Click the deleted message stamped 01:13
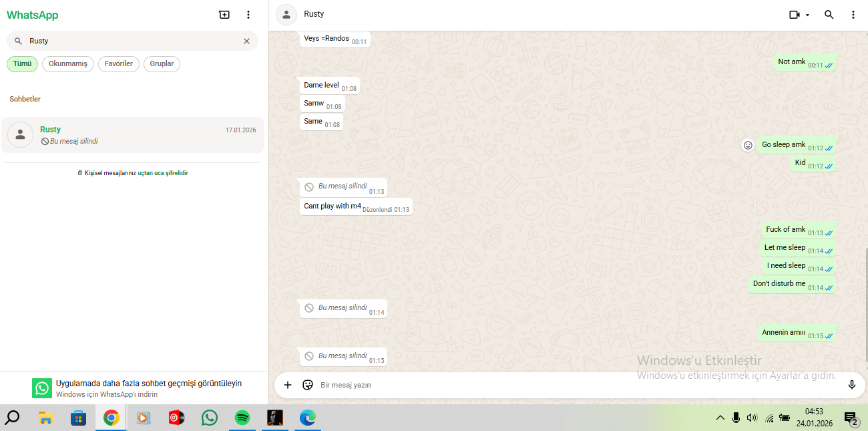The width and height of the screenshot is (868, 431). pos(343,187)
